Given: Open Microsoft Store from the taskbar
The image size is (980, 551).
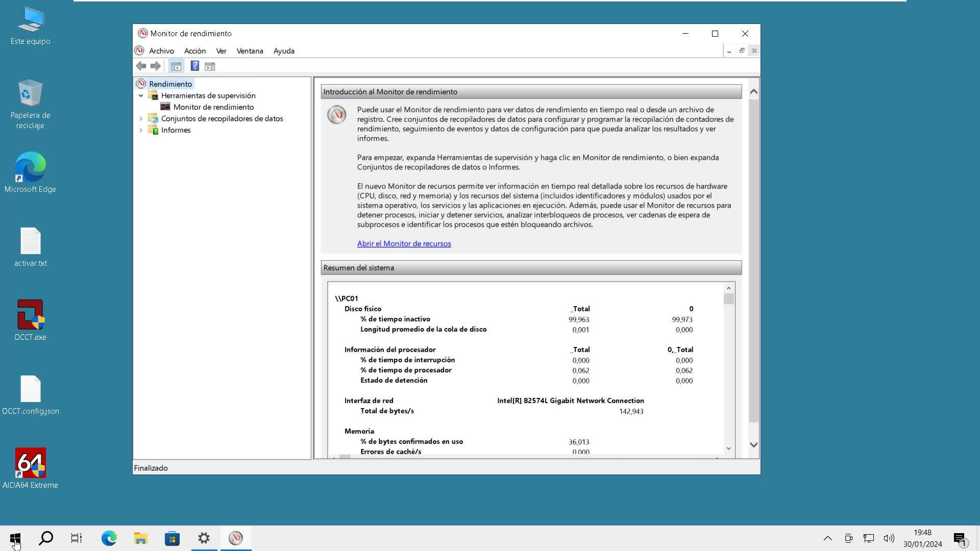Looking at the screenshot, I should click(x=172, y=538).
